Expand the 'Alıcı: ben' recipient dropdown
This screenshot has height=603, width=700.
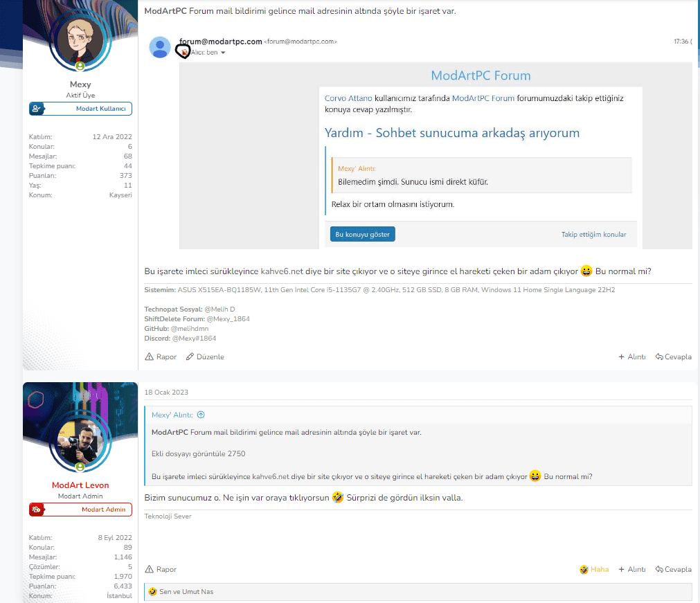point(223,53)
